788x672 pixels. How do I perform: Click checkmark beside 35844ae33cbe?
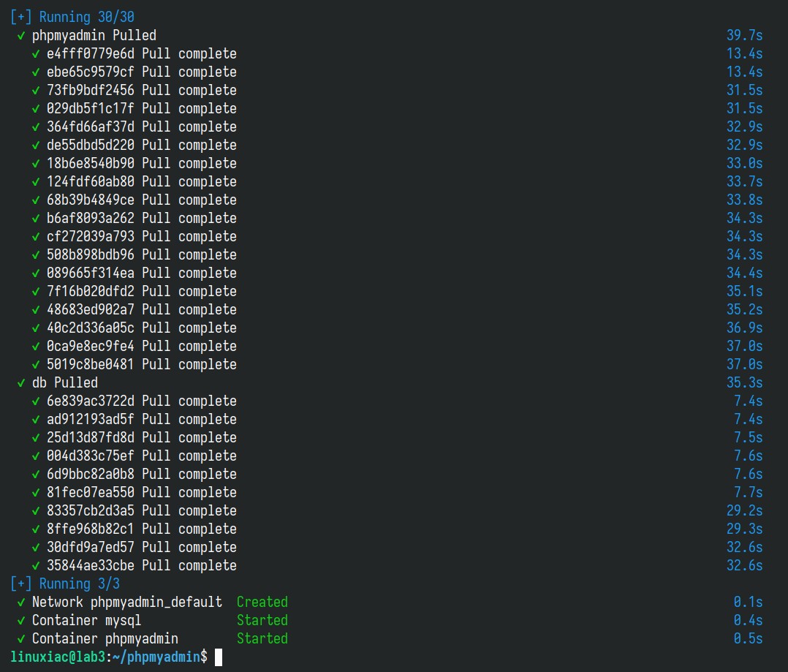(x=36, y=566)
